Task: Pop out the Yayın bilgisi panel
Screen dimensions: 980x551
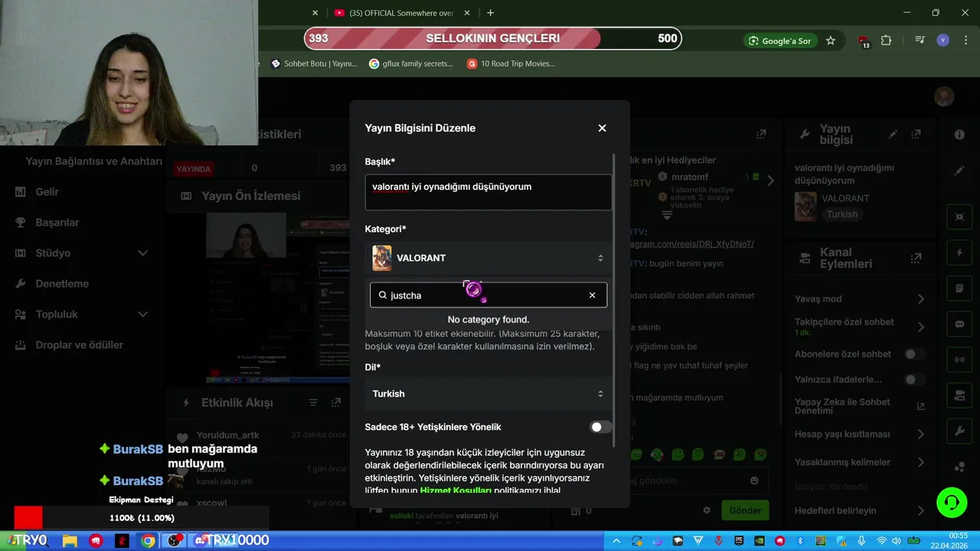Action: tap(916, 134)
